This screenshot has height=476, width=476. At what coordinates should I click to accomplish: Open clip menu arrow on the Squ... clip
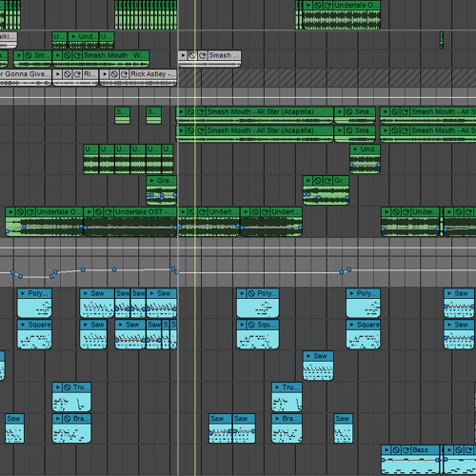tap(242, 325)
